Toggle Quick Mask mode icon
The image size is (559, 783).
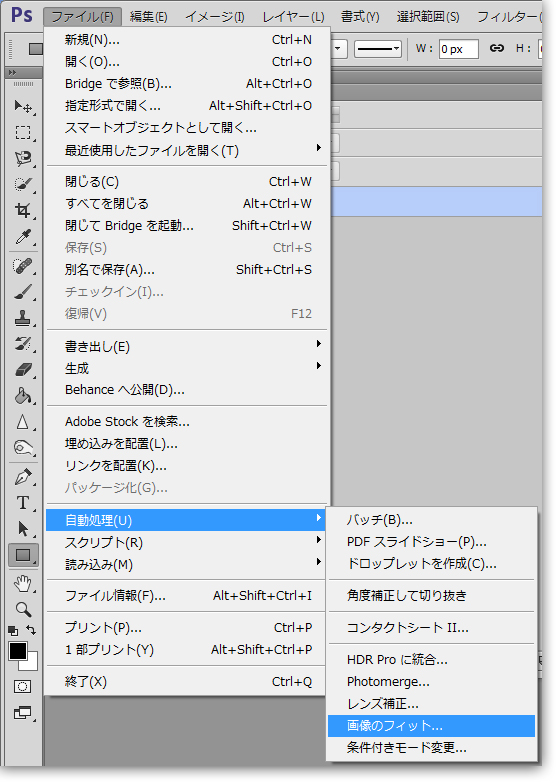pos(22,687)
